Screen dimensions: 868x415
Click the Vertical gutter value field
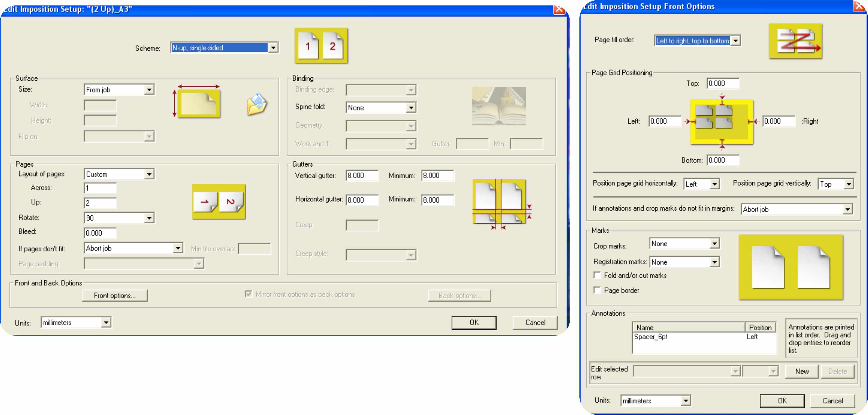pos(362,176)
